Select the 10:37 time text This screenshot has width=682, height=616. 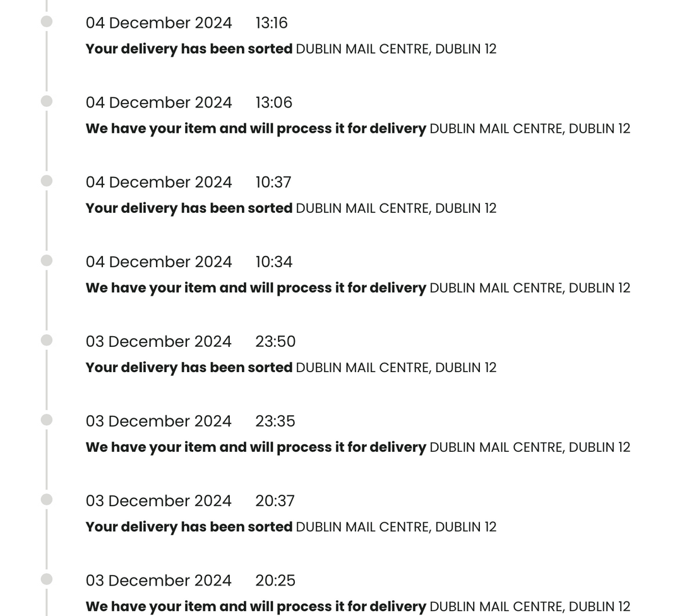click(273, 182)
